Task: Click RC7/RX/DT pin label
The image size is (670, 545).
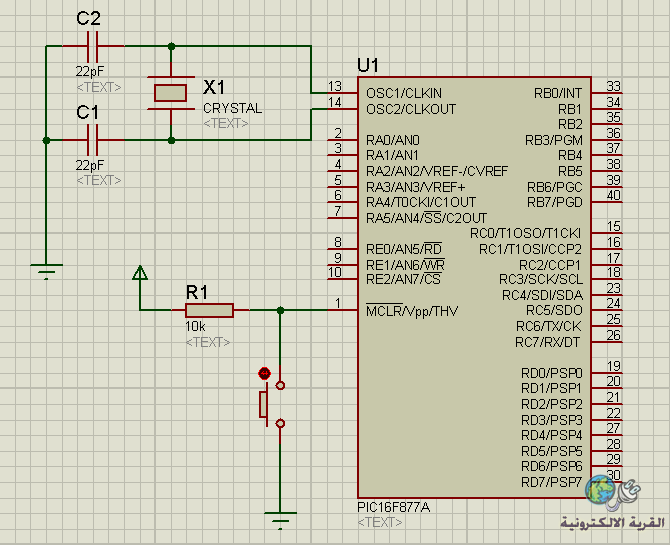Action: coord(547,342)
